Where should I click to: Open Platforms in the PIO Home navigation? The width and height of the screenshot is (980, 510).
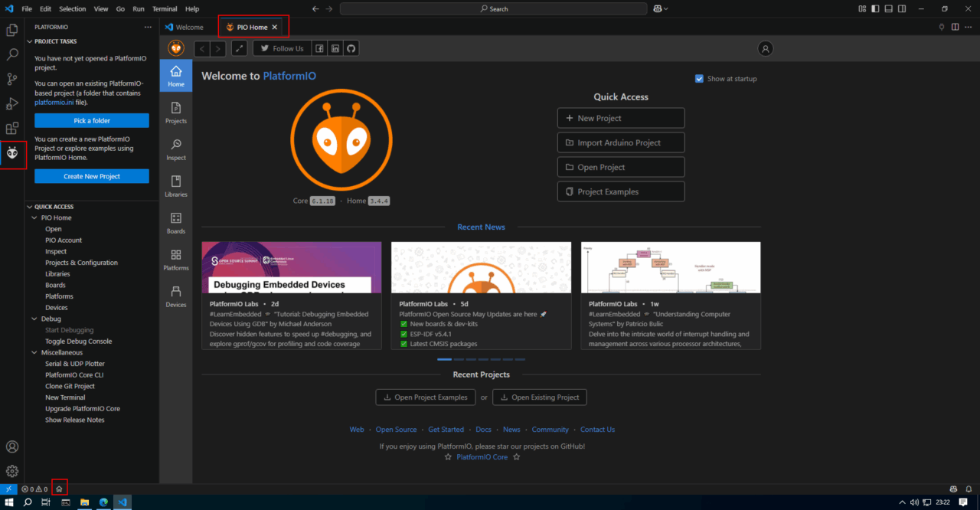(x=176, y=260)
